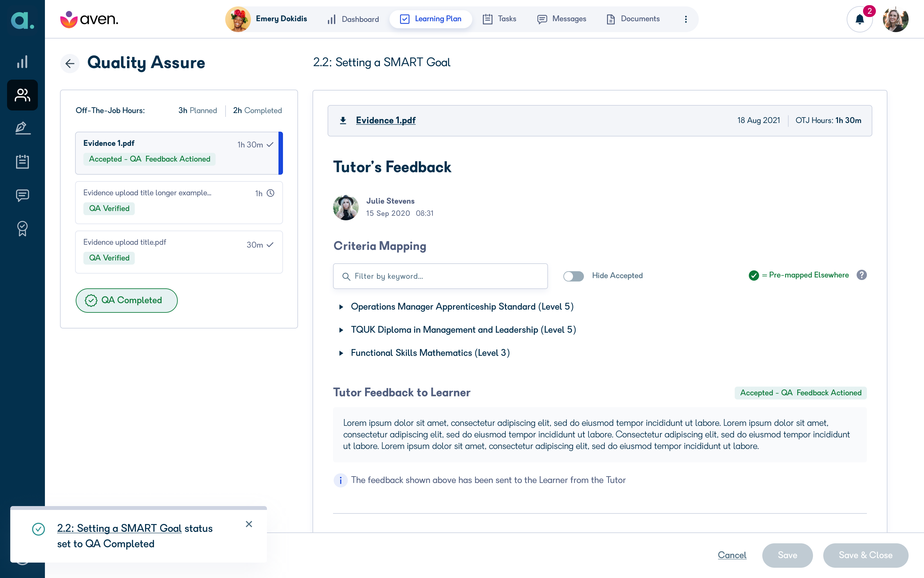Click the QA Verified tag on the 30m card
The height and width of the screenshot is (578, 924).
click(x=109, y=258)
